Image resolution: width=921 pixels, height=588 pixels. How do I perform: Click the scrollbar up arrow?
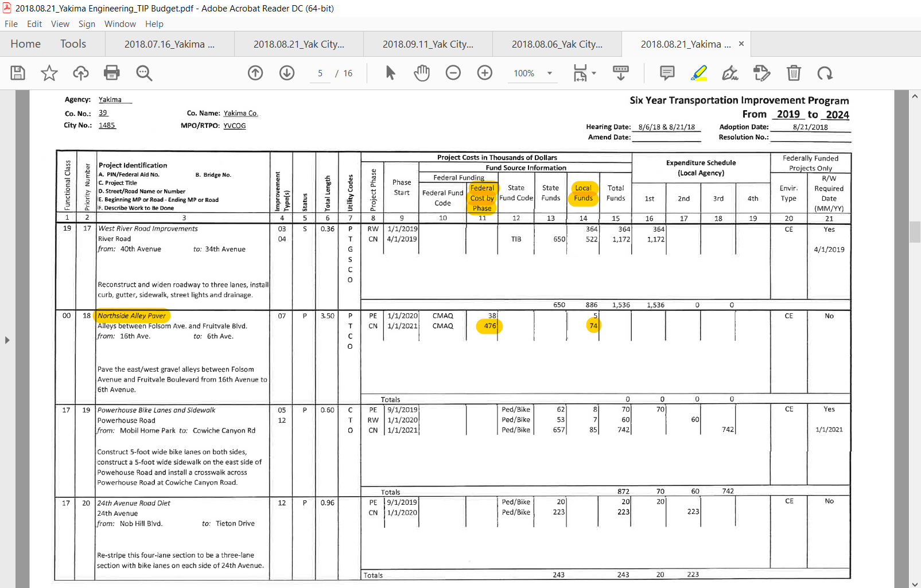[x=915, y=96]
